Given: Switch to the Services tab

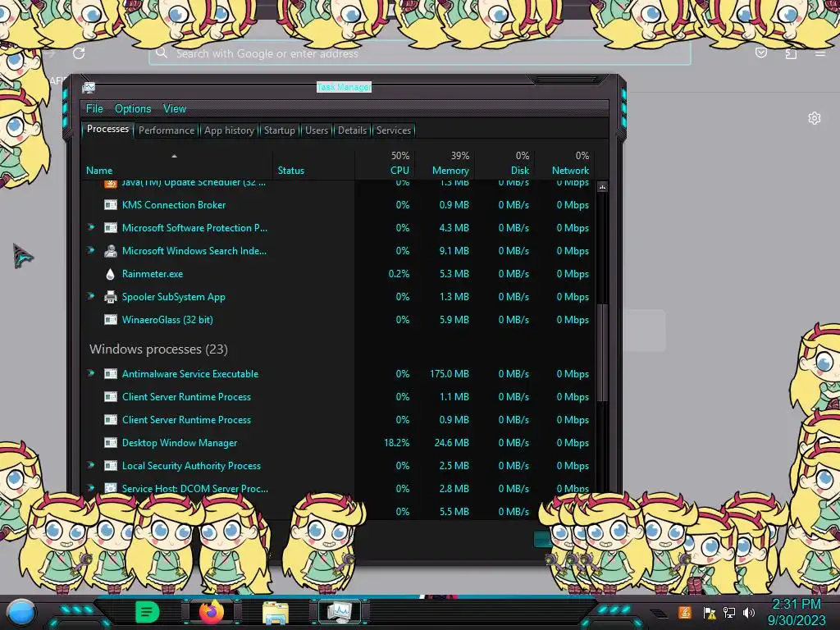Looking at the screenshot, I should [393, 130].
